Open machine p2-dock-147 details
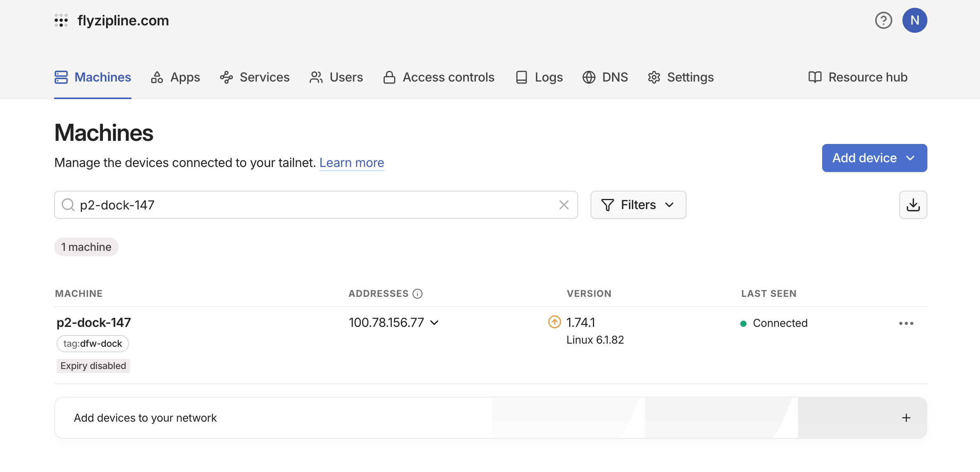Viewport: 980px width, 472px height. [94, 323]
